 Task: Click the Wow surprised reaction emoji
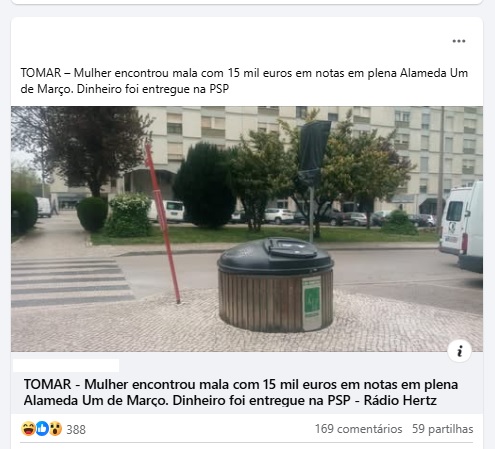56,428
